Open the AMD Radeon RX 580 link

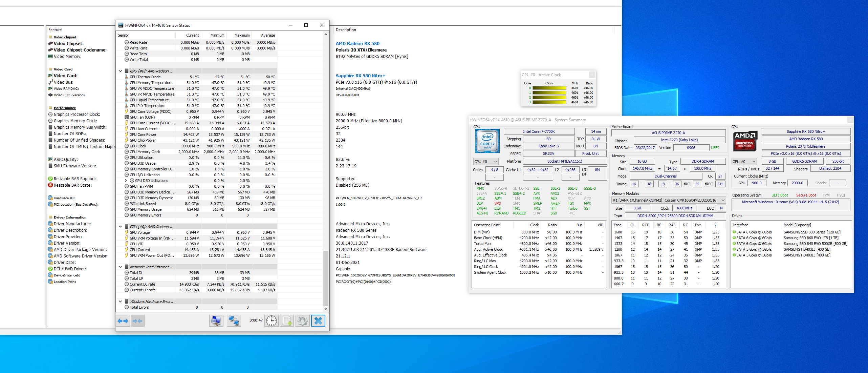pos(357,43)
